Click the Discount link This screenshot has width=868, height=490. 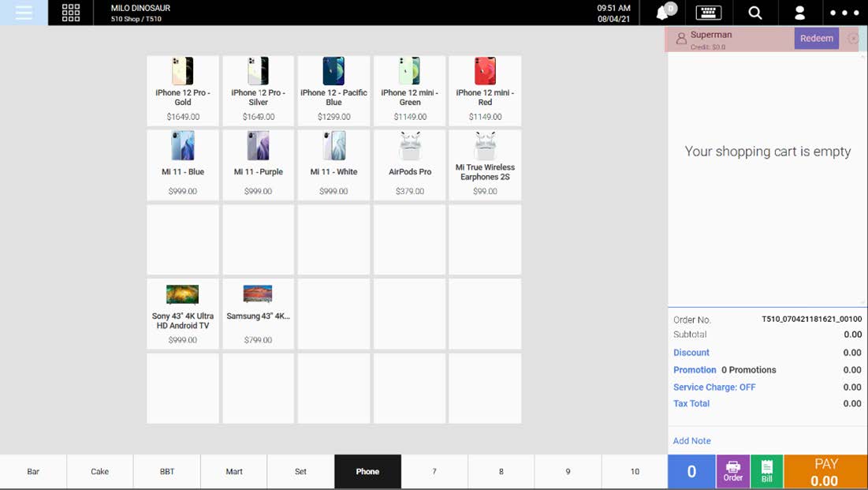[x=691, y=353]
